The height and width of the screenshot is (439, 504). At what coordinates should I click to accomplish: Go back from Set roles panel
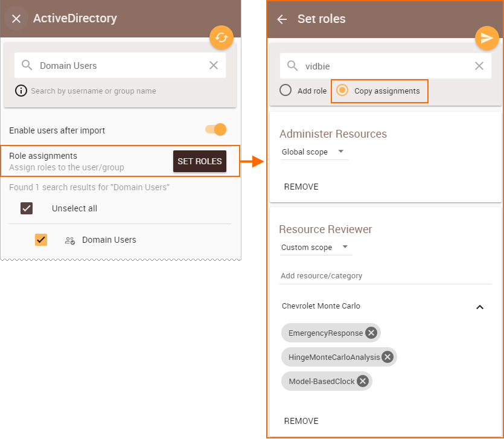[282, 19]
